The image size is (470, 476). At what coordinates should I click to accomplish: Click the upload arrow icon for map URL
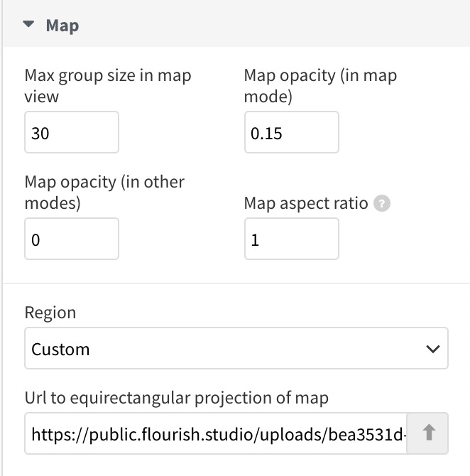427,433
